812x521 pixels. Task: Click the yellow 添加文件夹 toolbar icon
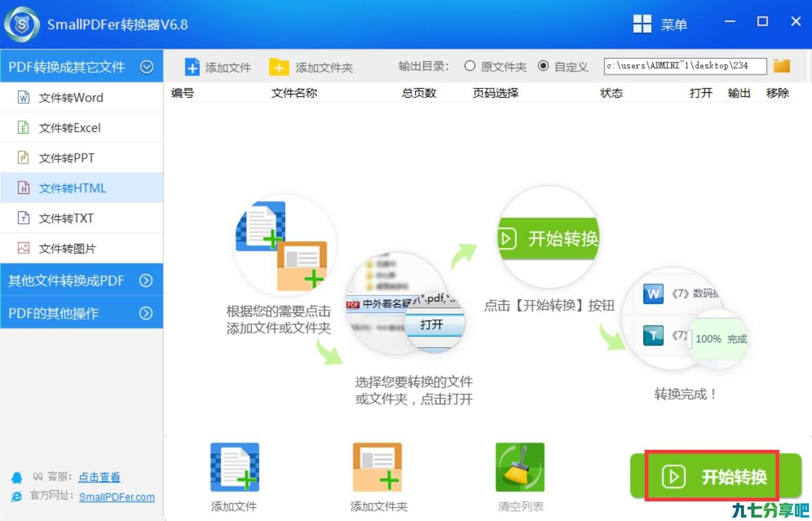279,67
